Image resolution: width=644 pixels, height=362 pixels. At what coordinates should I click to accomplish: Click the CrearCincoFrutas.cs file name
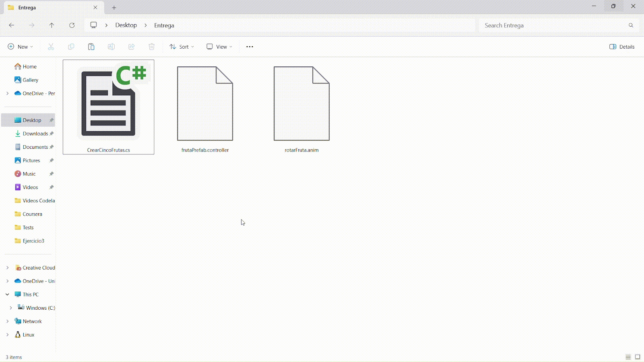click(109, 150)
